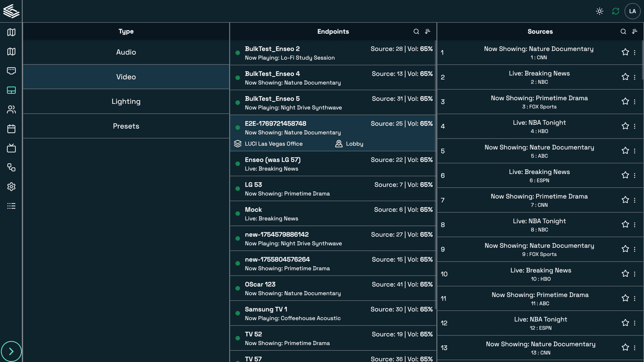Star source 4 Live: NBA Tonight
This screenshot has width=644, height=362.
pyautogui.click(x=625, y=126)
